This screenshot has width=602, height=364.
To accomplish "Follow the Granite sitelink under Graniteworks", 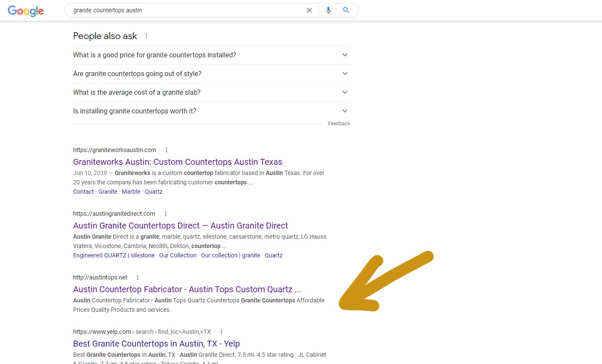I will [x=108, y=192].
